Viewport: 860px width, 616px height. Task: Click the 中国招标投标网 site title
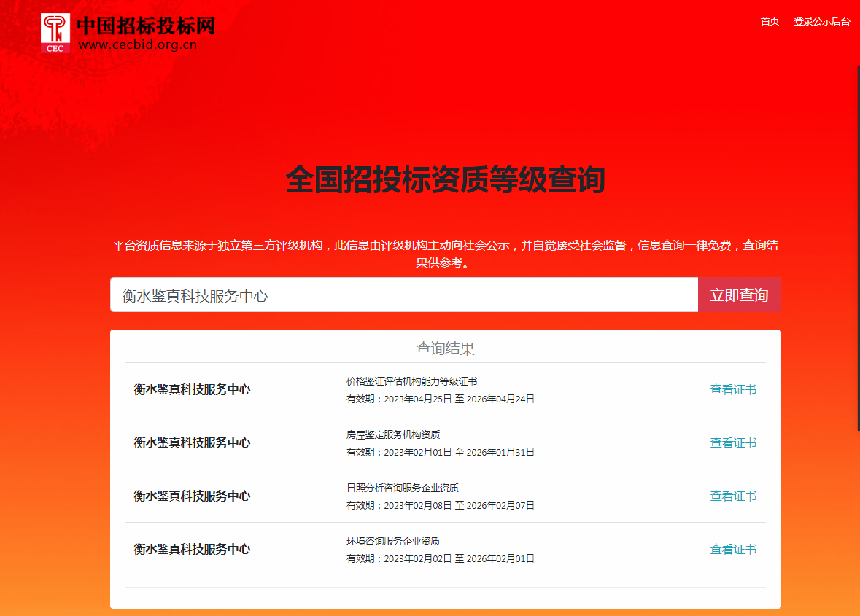146,26
